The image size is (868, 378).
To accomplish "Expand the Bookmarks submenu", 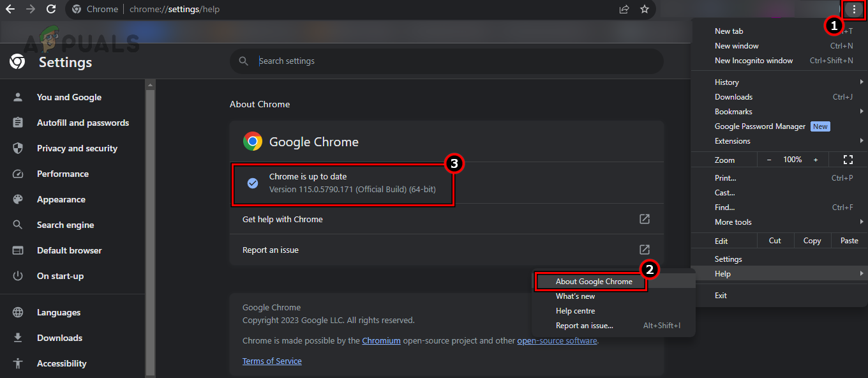I will 733,111.
